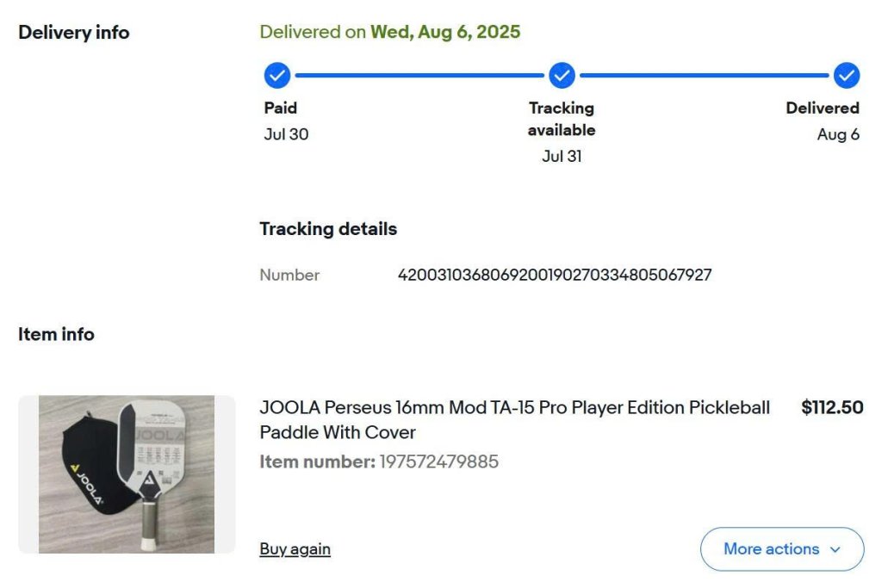Click the Buy again link
882x588 pixels.
(x=295, y=549)
